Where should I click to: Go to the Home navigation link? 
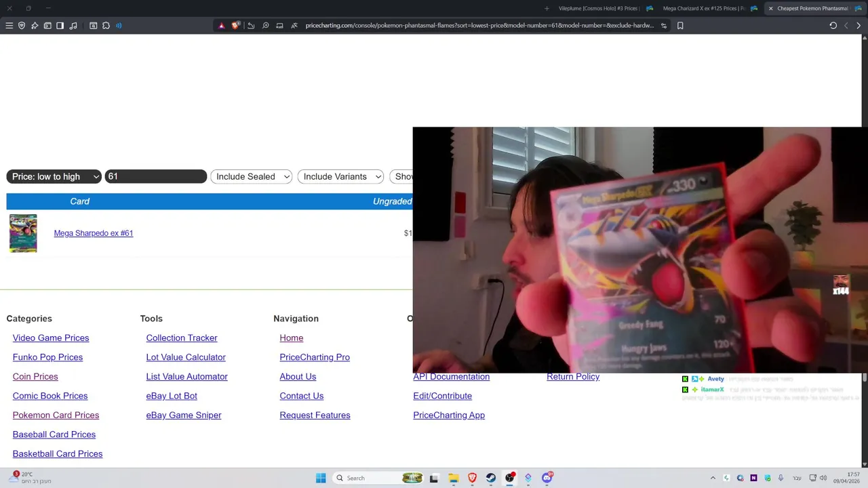click(x=292, y=338)
